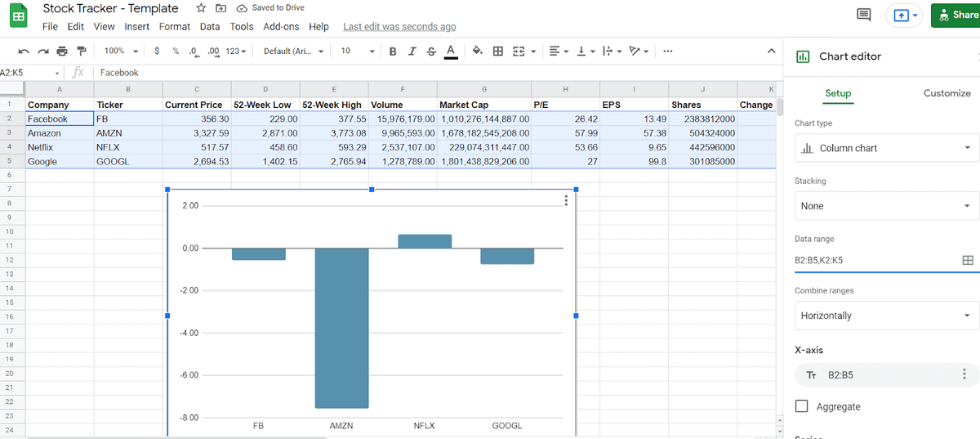Open text rotation options

click(x=639, y=51)
